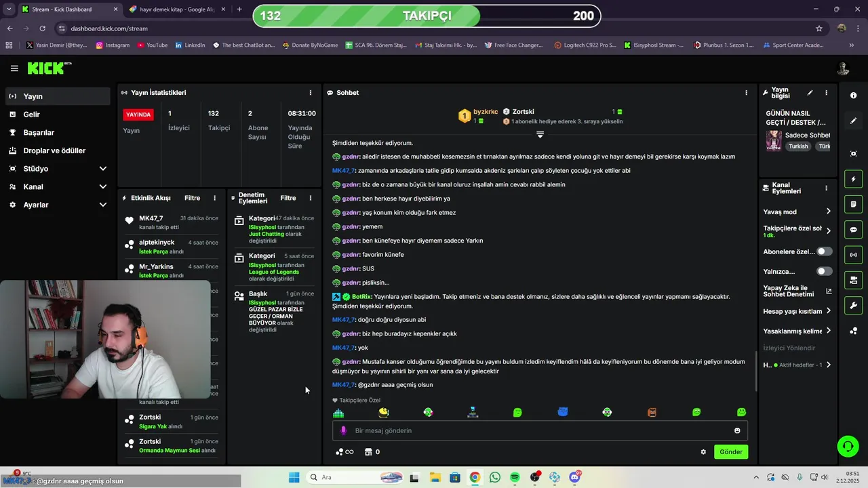Open Droplar ve ödüller page
Image resolution: width=868 pixels, height=488 pixels.
click(x=56, y=150)
